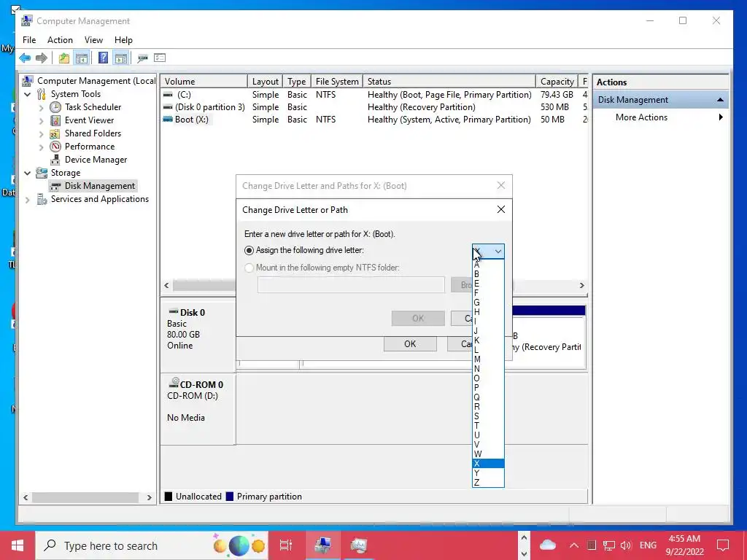The height and width of the screenshot is (560, 747).
Task: Collapse the Disk Management actions section
Action: (x=720, y=100)
